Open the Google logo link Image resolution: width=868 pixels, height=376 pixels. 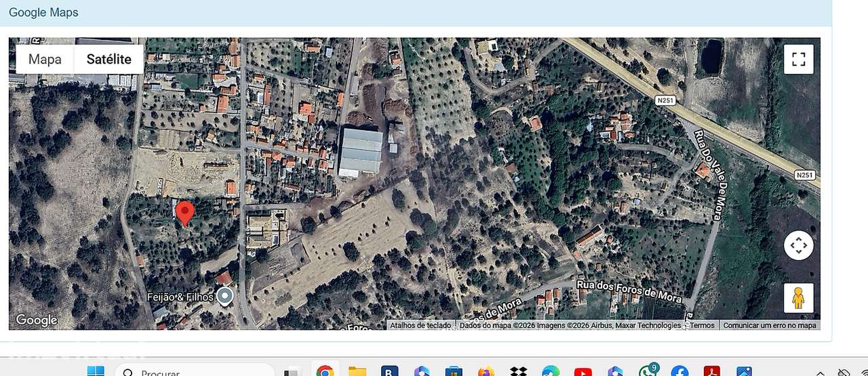36,320
